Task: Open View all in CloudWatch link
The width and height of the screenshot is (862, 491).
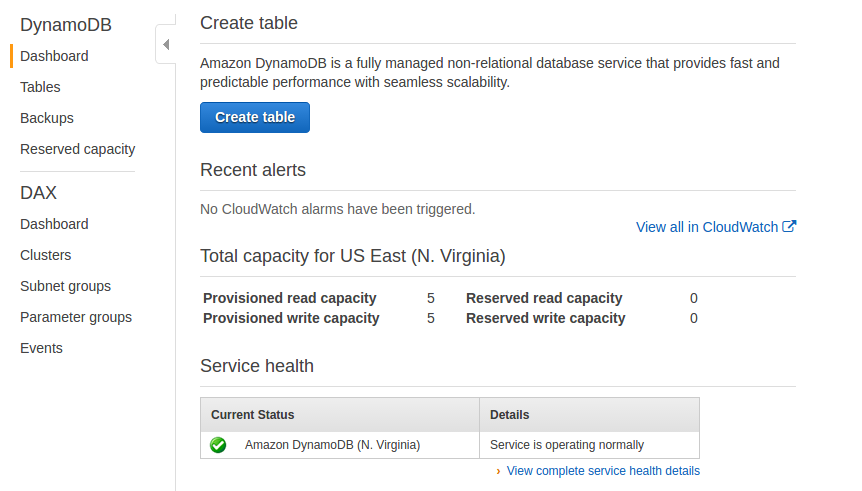Action: tap(706, 227)
